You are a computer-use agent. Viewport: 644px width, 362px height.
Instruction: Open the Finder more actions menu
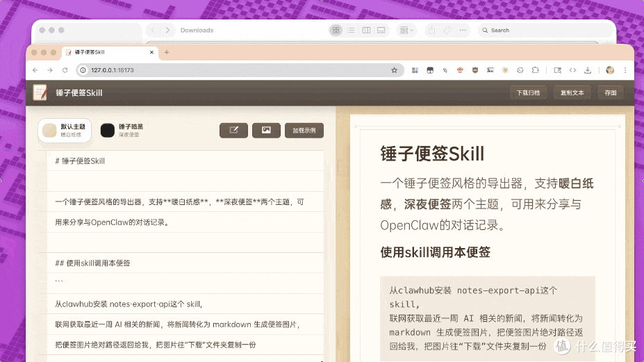point(463,30)
